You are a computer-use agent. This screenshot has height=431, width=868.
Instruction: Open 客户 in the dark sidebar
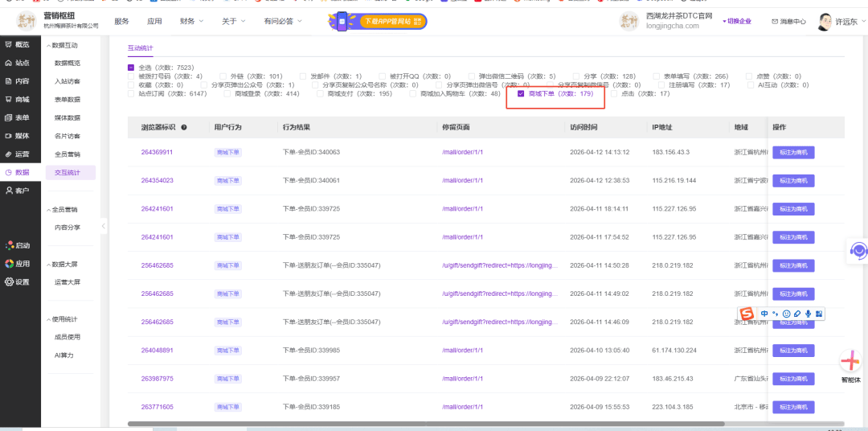[18, 191]
